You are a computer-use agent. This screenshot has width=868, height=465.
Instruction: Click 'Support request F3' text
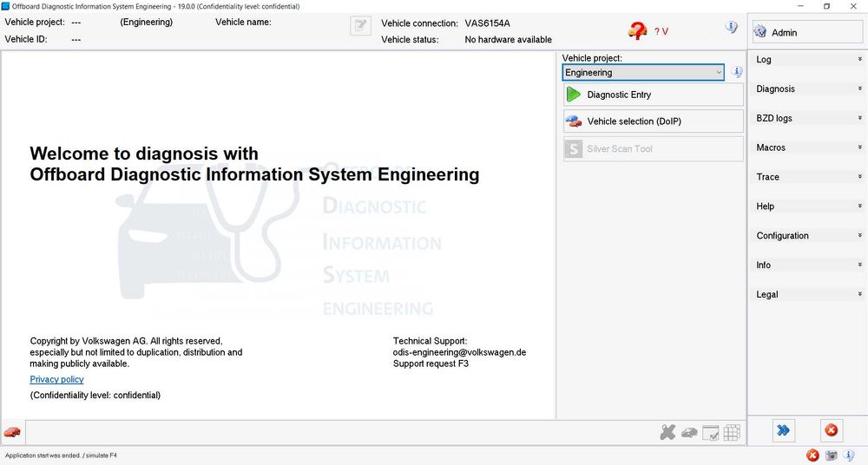[x=431, y=363]
